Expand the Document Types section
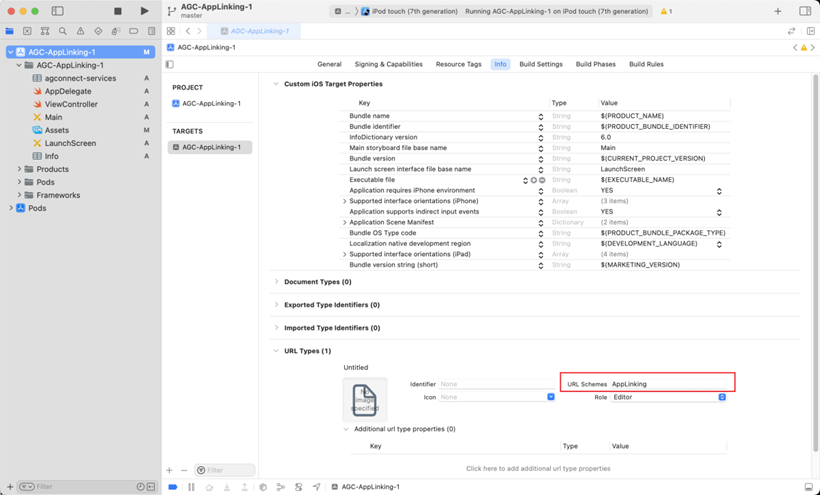Image resolution: width=820 pixels, height=495 pixels. pos(277,282)
